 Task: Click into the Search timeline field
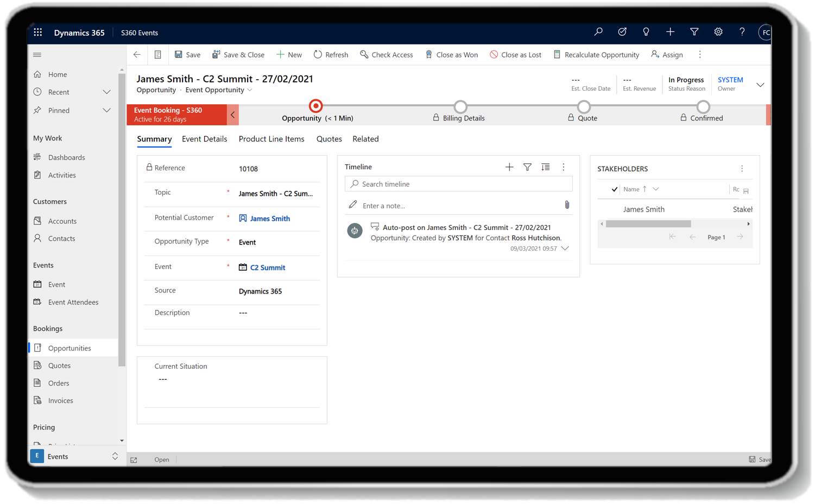(458, 184)
